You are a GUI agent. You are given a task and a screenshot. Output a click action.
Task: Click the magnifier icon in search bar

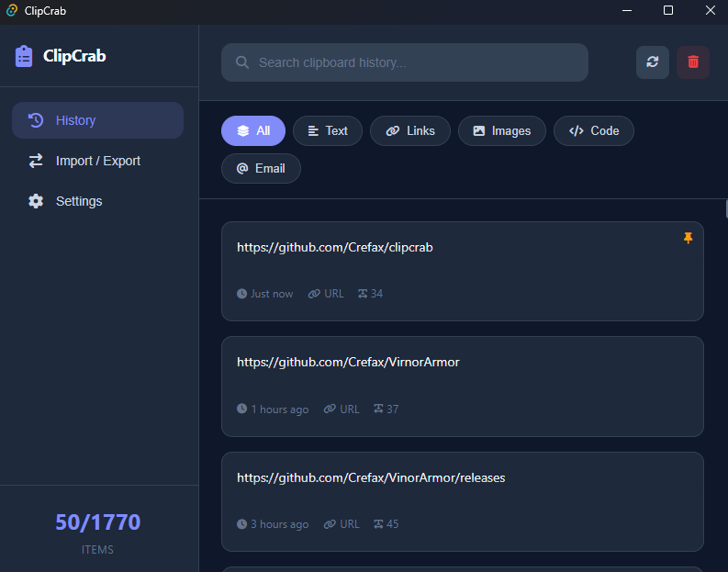[x=242, y=62]
